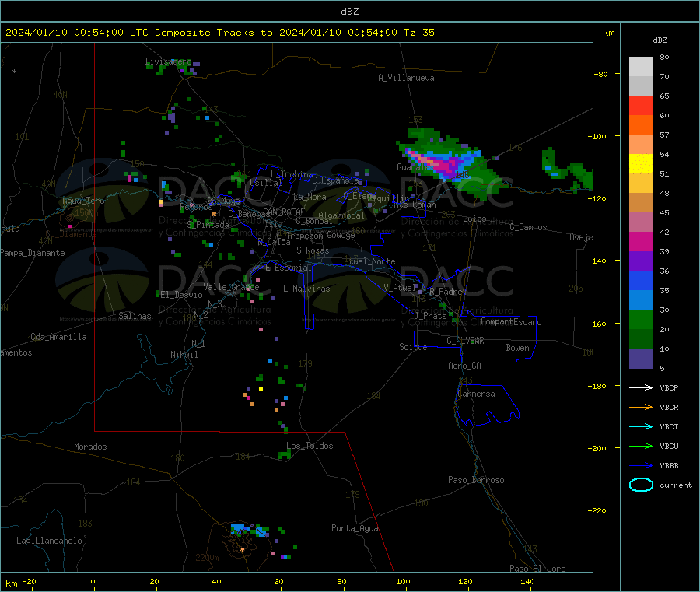Click the Cda_Amarilla label
700x592 pixels.
(x=58, y=337)
